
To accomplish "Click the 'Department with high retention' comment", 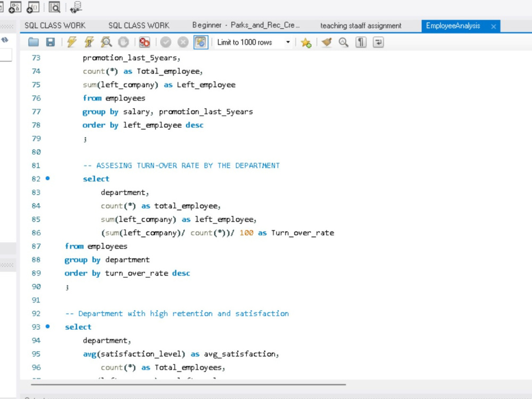I will pyautogui.click(x=177, y=313).
